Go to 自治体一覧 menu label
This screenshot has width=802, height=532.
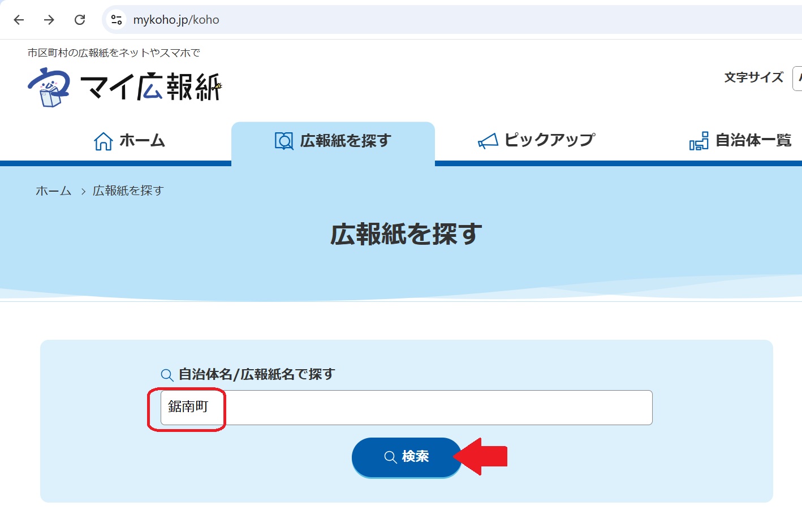[x=753, y=140]
